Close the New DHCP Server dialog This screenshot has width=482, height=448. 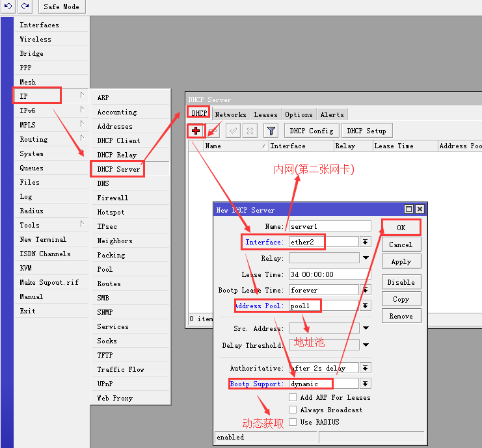coord(420,209)
